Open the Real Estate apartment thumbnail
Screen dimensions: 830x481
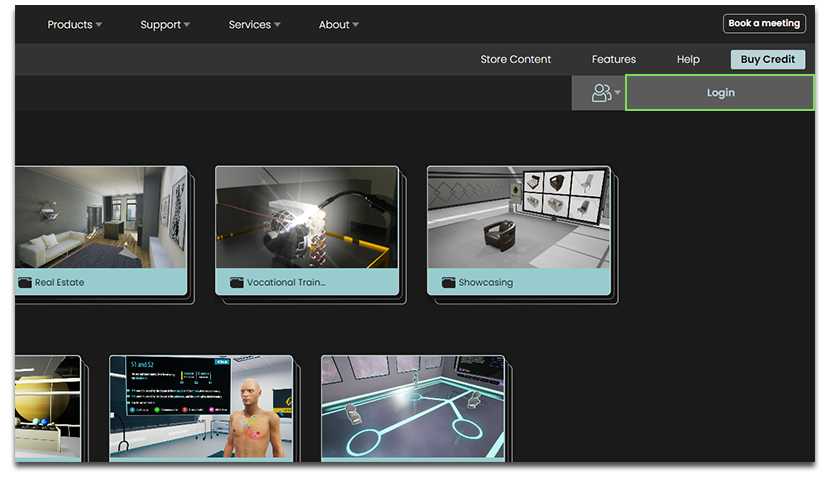pos(101,217)
